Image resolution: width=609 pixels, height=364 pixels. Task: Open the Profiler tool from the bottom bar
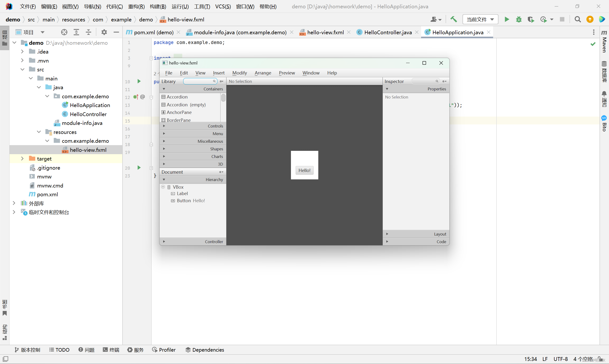pyautogui.click(x=164, y=350)
